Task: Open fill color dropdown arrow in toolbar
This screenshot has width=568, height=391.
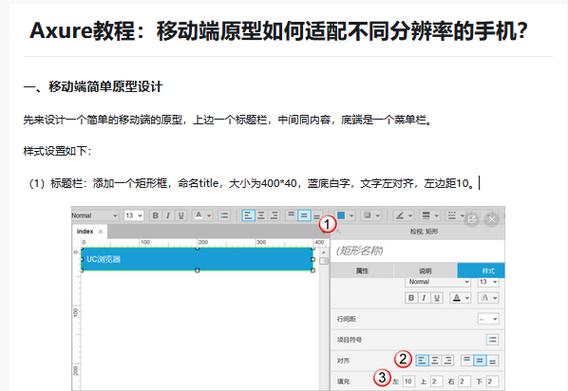Action: click(351, 216)
